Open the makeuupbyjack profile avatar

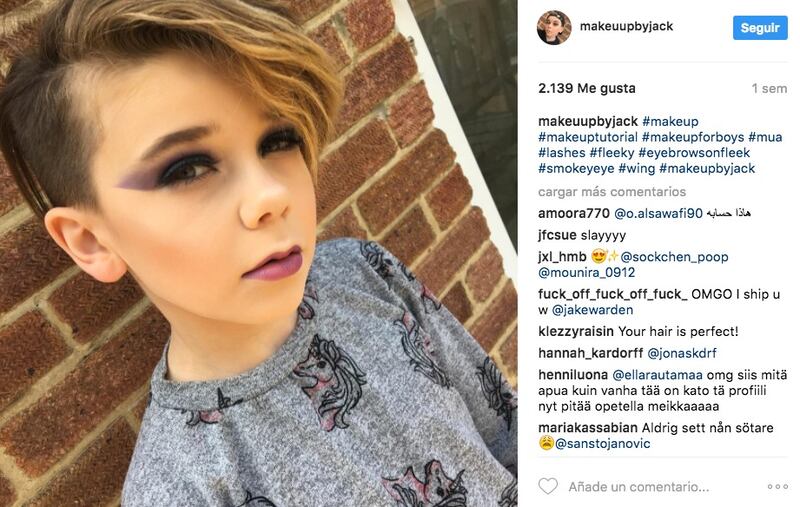pos(554,28)
